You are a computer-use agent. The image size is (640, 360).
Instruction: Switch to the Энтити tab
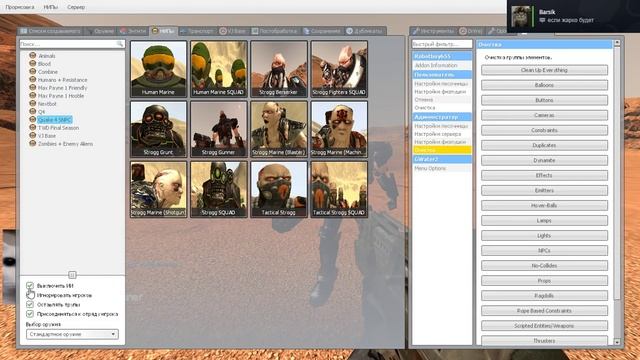pos(133,31)
